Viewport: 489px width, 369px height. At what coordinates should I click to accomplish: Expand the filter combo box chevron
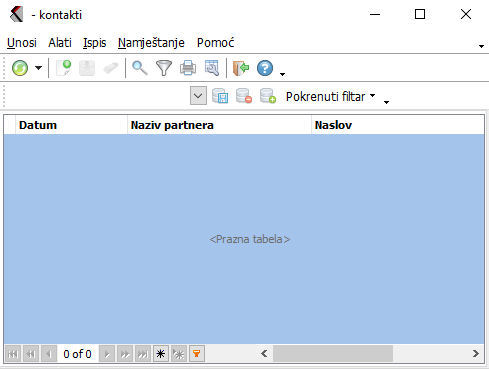pos(198,96)
